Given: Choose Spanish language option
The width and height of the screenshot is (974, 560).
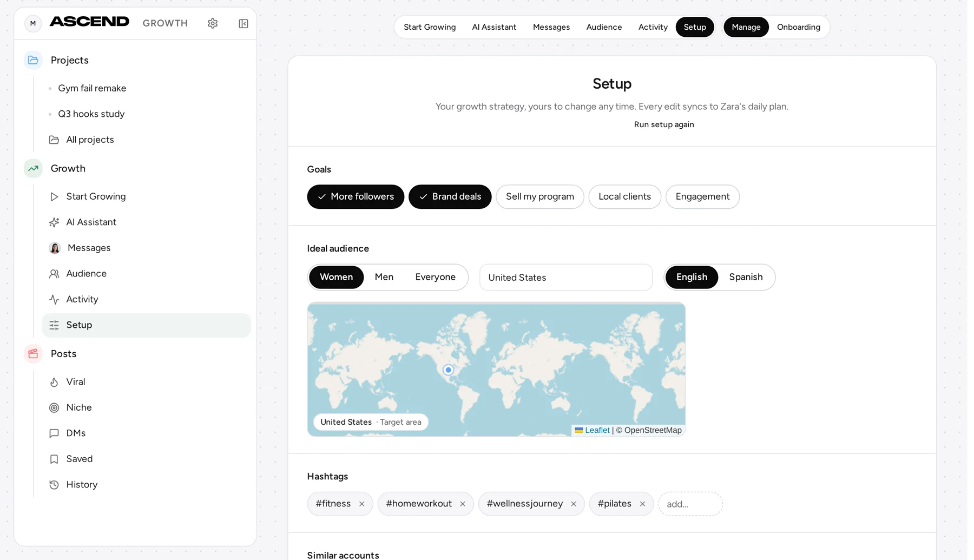Looking at the screenshot, I should (x=746, y=277).
